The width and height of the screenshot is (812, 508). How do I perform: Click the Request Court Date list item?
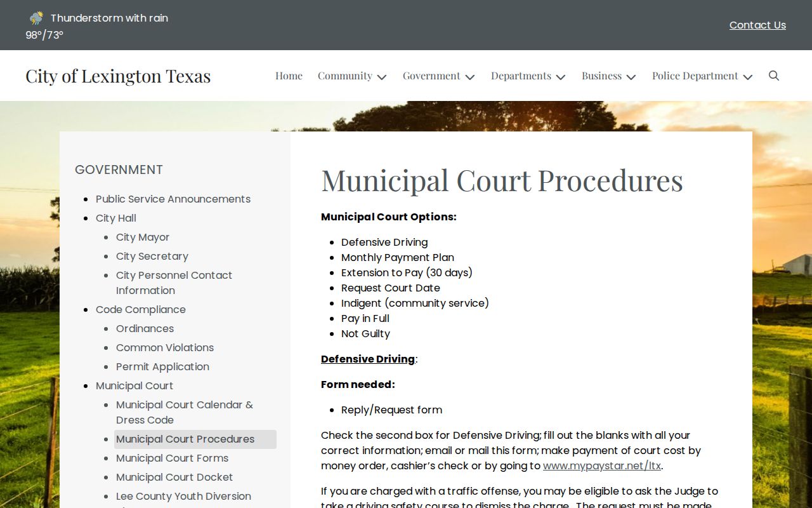[391, 288]
